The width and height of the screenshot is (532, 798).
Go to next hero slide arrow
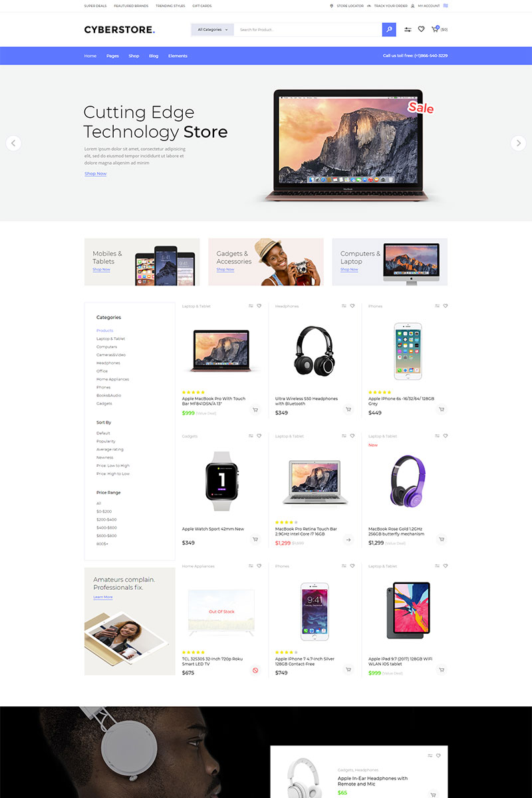[x=518, y=143]
